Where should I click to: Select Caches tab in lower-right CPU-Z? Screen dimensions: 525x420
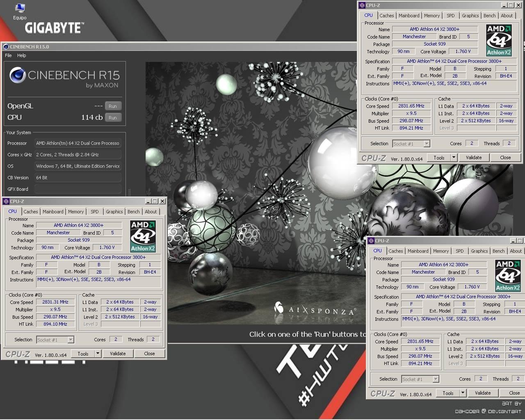[x=395, y=251]
